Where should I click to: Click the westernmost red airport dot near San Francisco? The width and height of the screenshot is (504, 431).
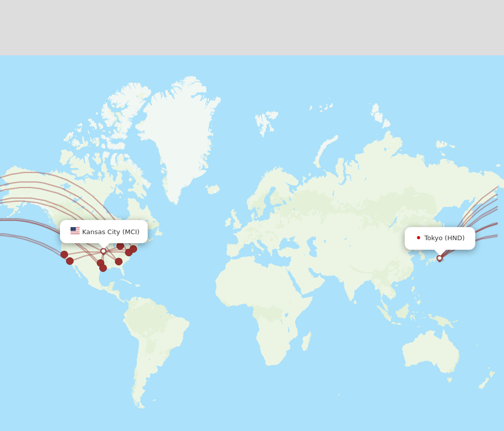coord(64,255)
